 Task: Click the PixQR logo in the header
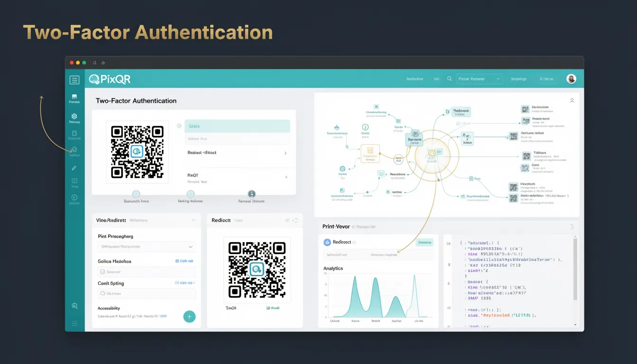(110, 79)
